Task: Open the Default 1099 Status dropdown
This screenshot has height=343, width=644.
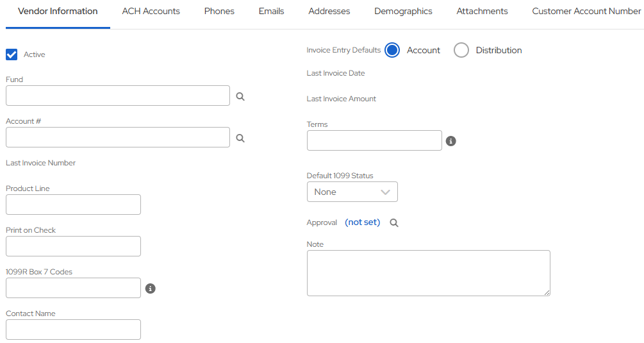Action: [352, 192]
